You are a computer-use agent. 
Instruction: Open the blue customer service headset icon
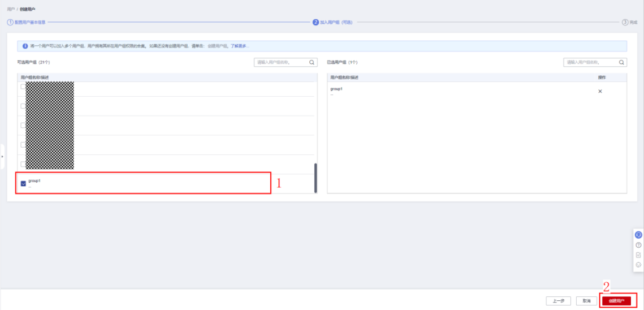tap(638, 235)
